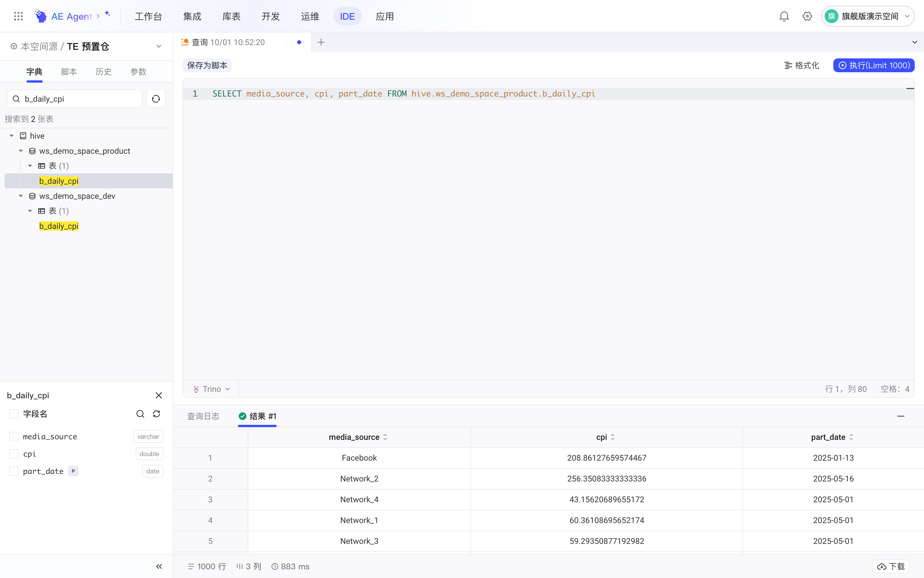Switch to the 参数 tab

[x=138, y=72]
